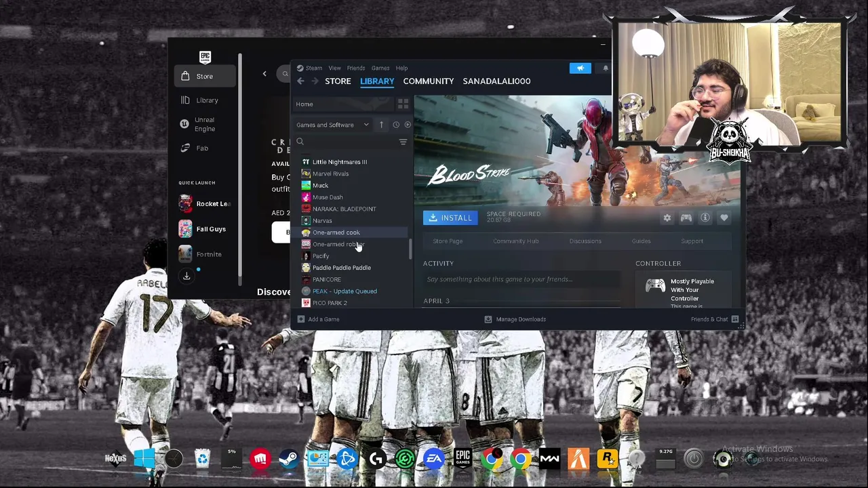The width and height of the screenshot is (868, 488).
Task: Go back with Steam's left arrow
Action: pyautogui.click(x=300, y=81)
